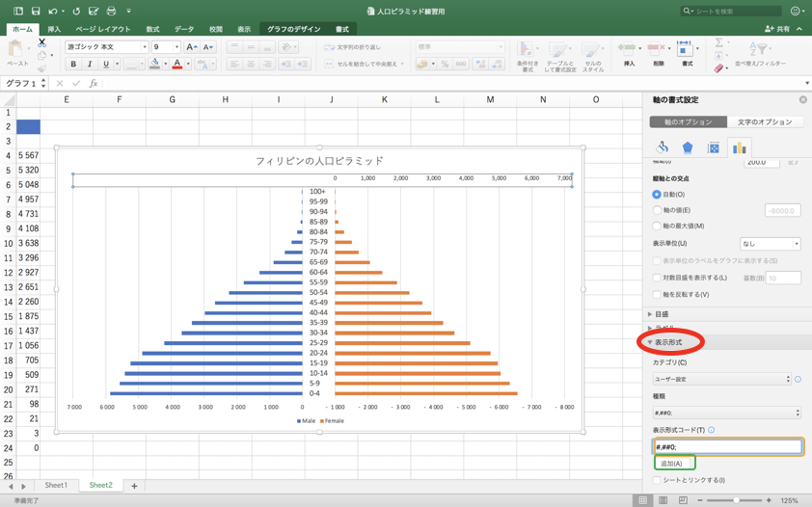
Task: Open the Size & Properties tab icon
Action: pos(713,148)
